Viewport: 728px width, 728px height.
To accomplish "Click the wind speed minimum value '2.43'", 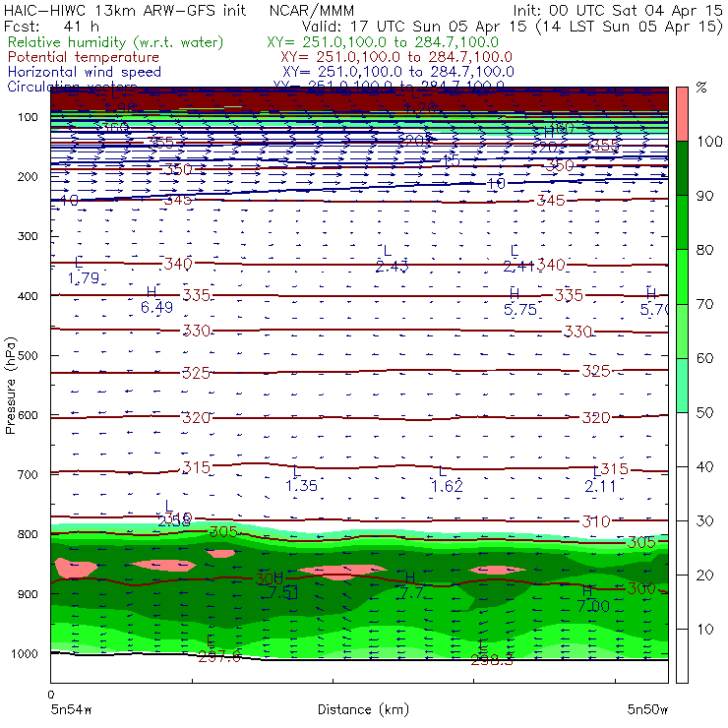I will [393, 267].
